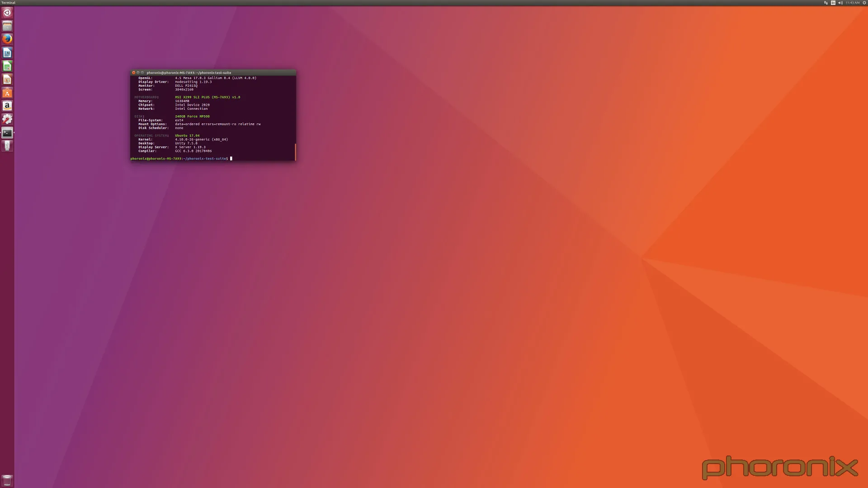
Task: Click the 'Intel Device 2020' chipset value
Action: [192, 105]
